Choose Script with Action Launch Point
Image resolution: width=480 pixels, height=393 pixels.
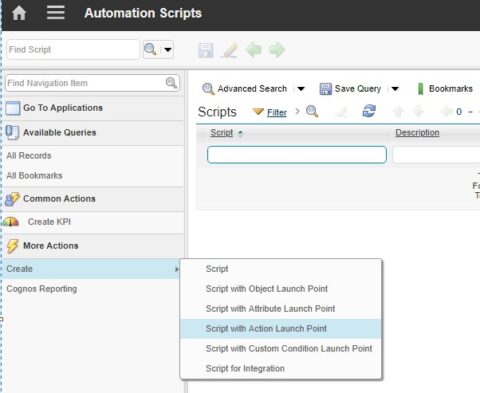tap(281, 329)
